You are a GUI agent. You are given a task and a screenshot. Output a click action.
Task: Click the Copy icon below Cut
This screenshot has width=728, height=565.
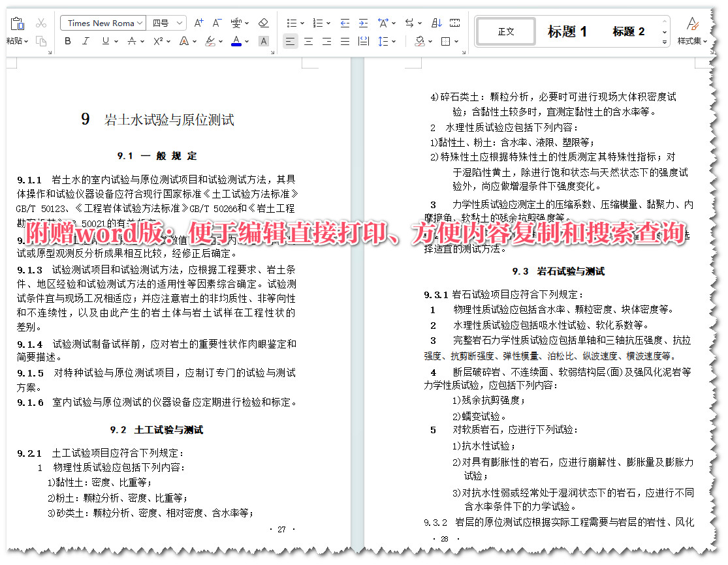[x=42, y=41]
